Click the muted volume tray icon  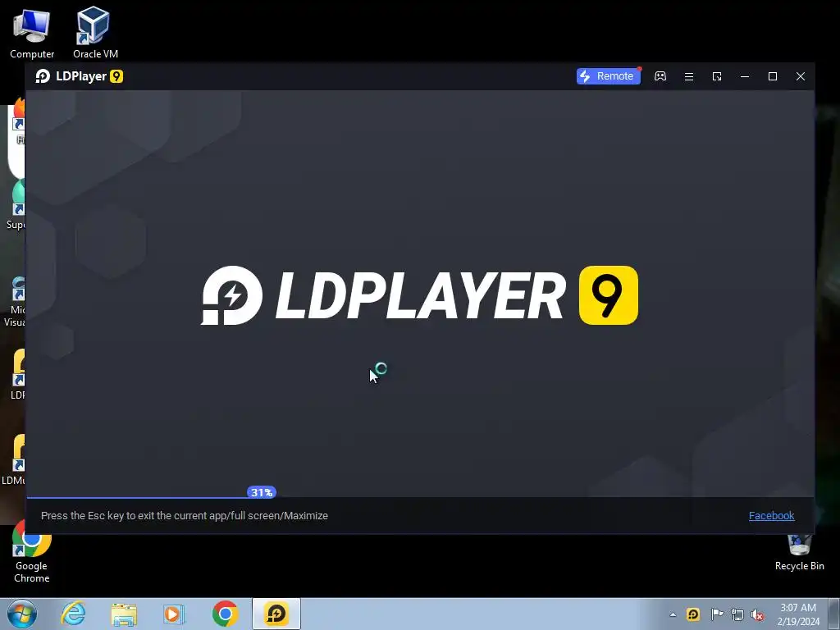[757, 614]
